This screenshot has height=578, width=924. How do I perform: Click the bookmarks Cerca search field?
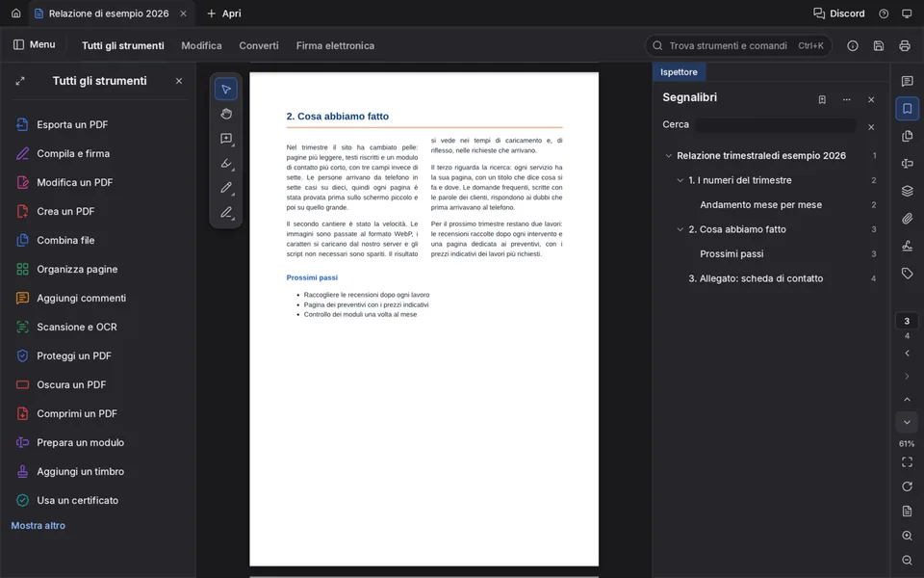coord(776,124)
